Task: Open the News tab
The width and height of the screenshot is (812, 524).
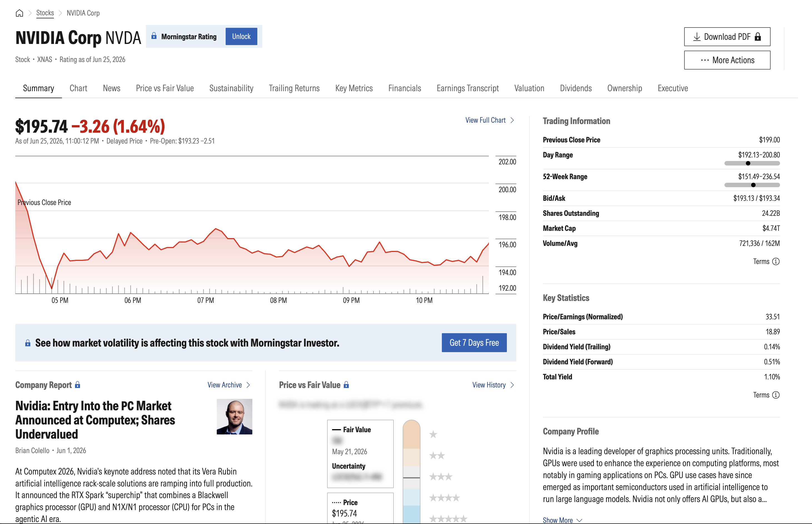Action: pyautogui.click(x=111, y=88)
